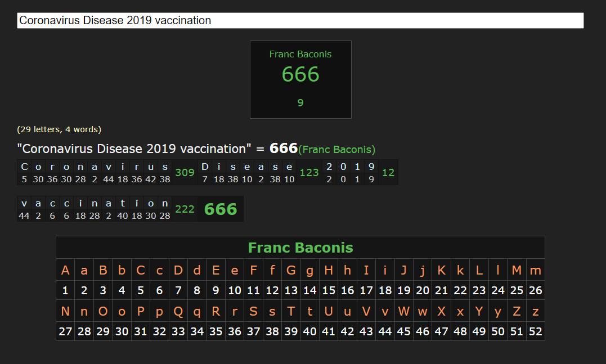Select number 3 in the cipher chart
Image resolution: width=606 pixels, height=364 pixels.
[103, 290]
